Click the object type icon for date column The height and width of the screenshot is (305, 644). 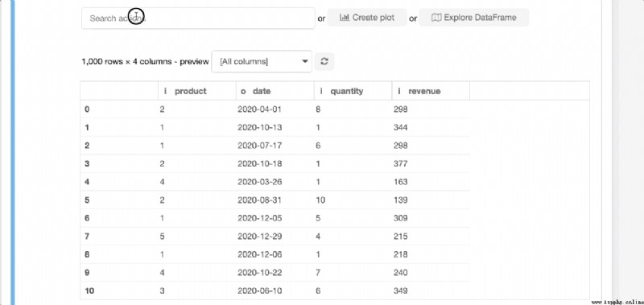(x=243, y=92)
